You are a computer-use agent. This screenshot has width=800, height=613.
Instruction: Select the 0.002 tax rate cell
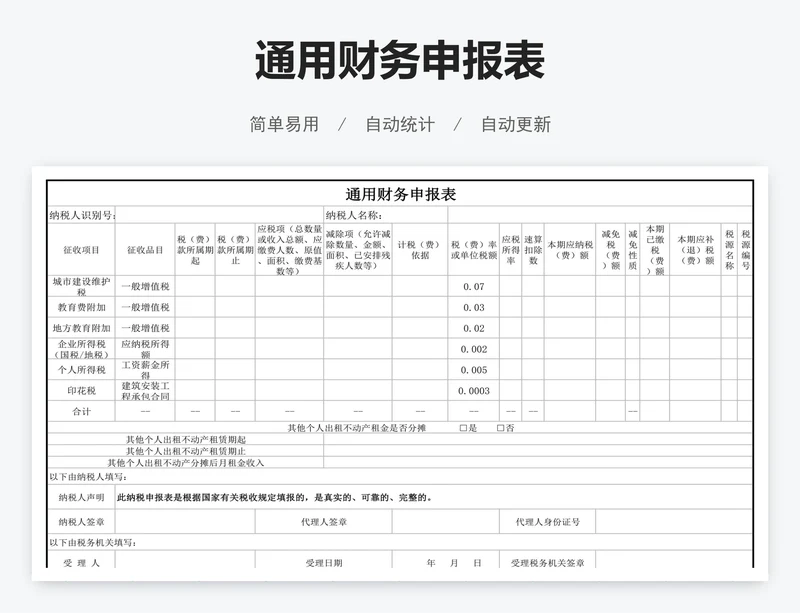[474, 349]
